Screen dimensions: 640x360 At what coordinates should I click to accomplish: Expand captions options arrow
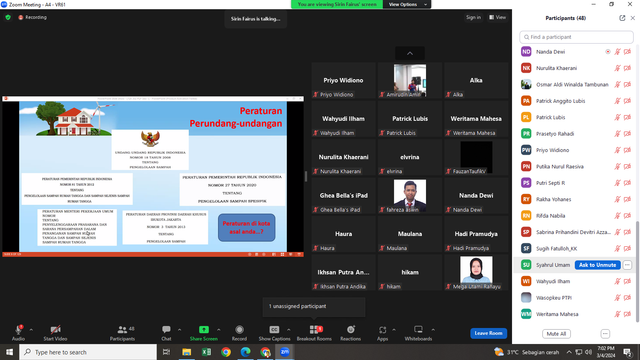tap(289, 330)
